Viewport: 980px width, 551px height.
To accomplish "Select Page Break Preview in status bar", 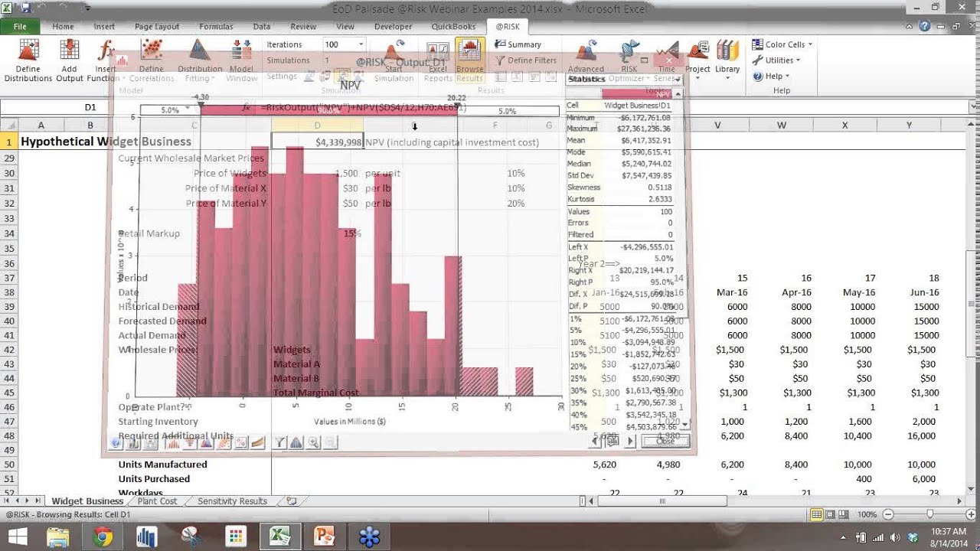I will [x=844, y=515].
